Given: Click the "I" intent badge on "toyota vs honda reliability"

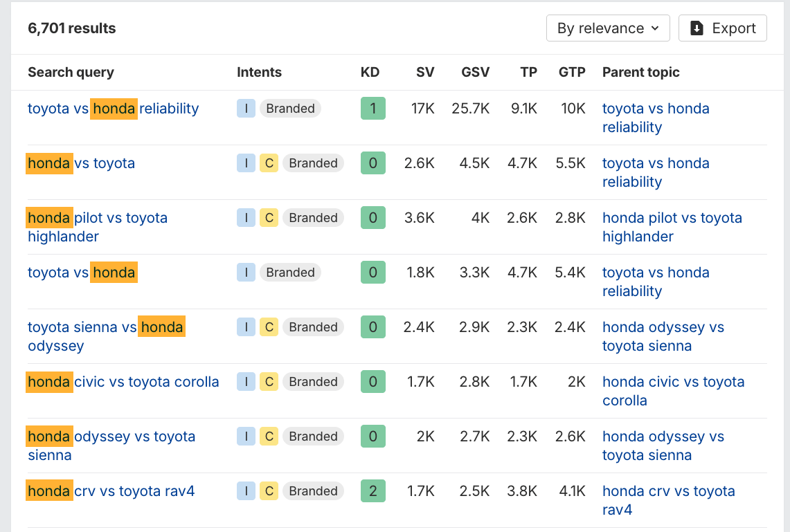Looking at the screenshot, I should (246, 108).
